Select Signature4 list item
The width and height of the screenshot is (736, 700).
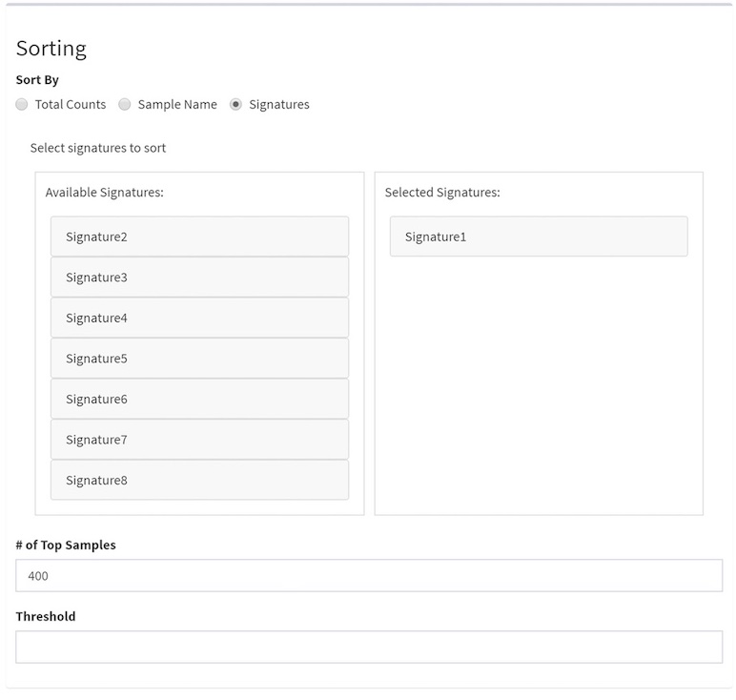(199, 318)
